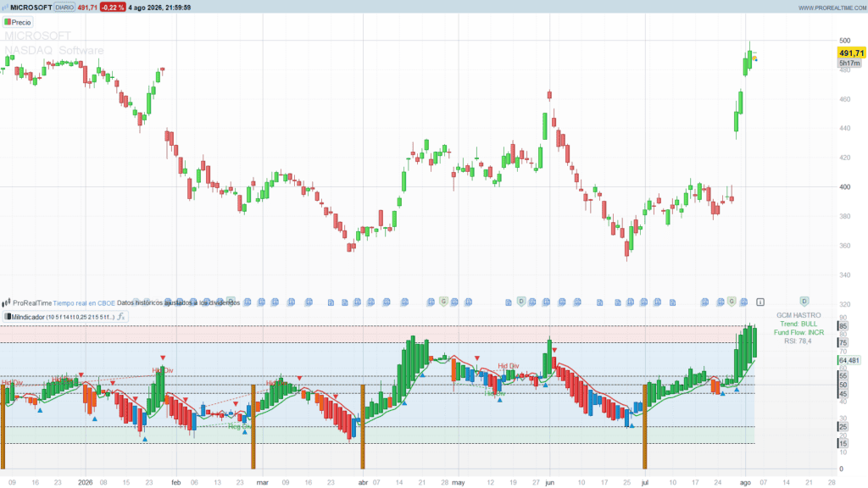Click the future green D dividend marker in August
Image resolution: width=868 pixels, height=488 pixels.
click(804, 301)
